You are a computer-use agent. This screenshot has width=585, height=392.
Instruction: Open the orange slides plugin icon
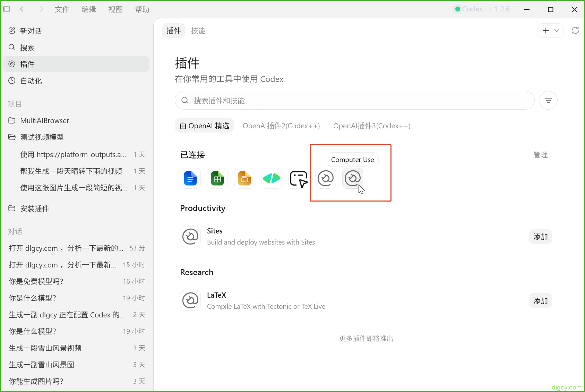click(244, 178)
